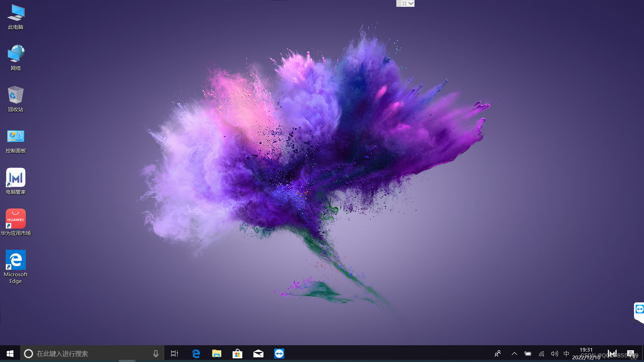The width and height of the screenshot is (644, 362).
Task: Open TeamViewer from the taskbar
Action: coord(279,353)
